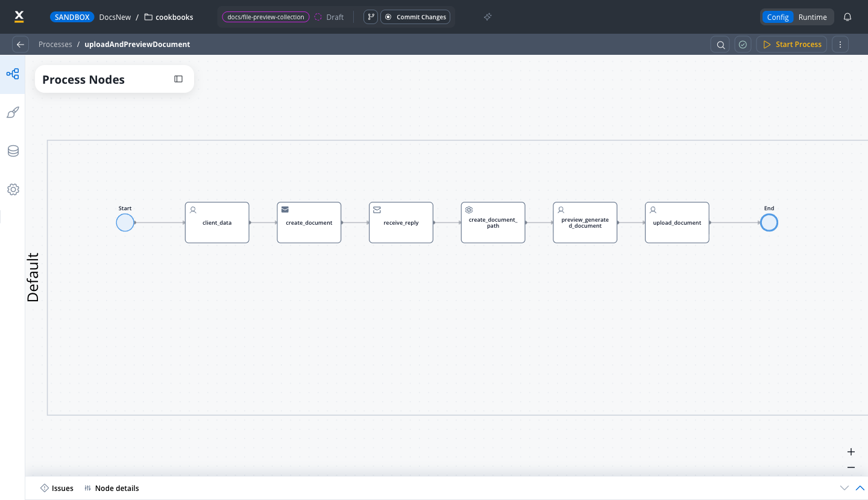Click the Default swimlane label
The height and width of the screenshot is (500, 868).
tap(33, 277)
